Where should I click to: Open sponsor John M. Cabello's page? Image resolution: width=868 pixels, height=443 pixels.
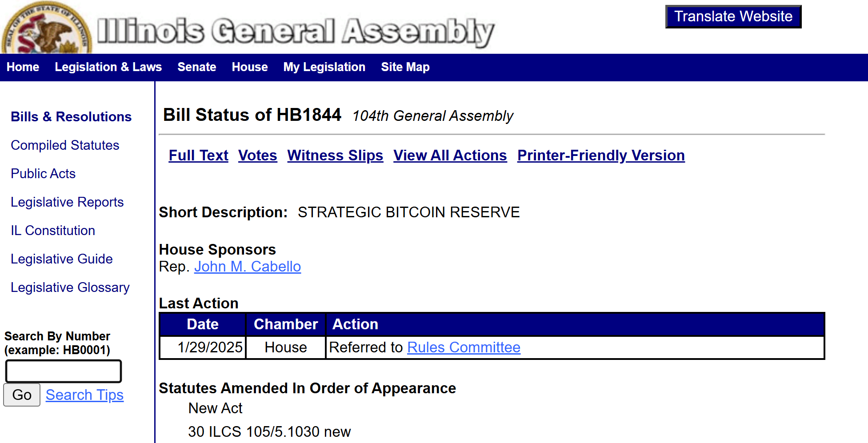click(248, 267)
